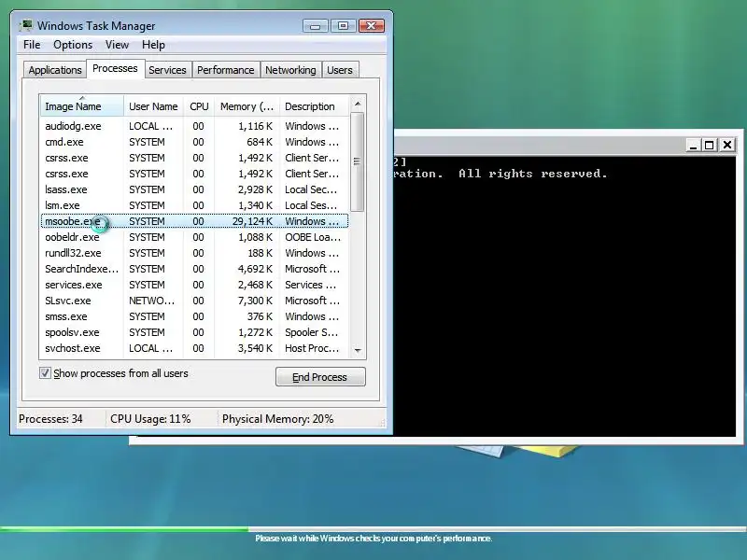The width and height of the screenshot is (747, 560).
Task: Click the process list scroll up arrow
Action: pyautogui.click(x=358, y=104)
